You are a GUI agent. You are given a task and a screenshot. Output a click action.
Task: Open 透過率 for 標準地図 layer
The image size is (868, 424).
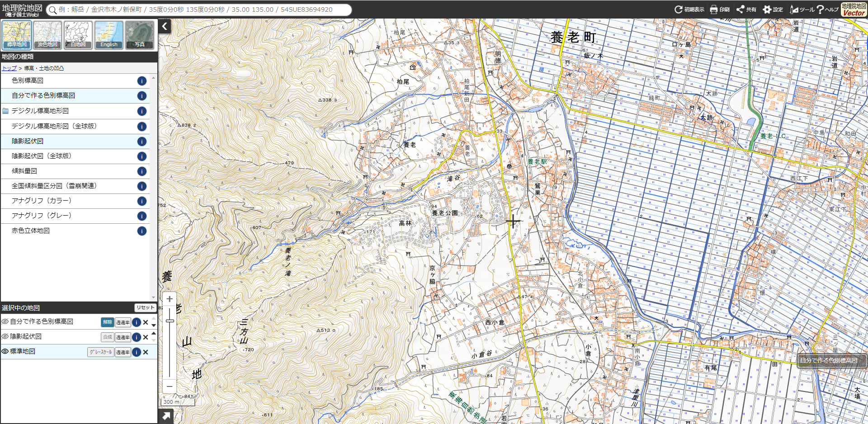[123, 352]
